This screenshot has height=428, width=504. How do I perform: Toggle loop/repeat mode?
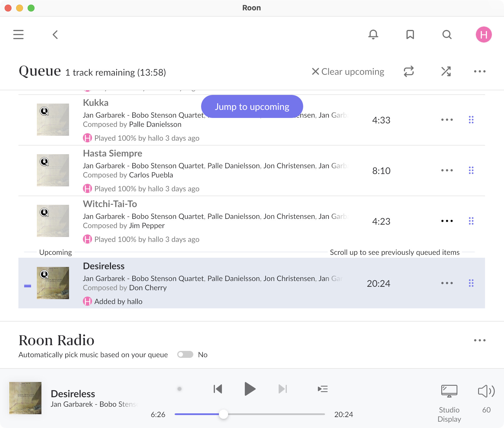coord(408,71)
